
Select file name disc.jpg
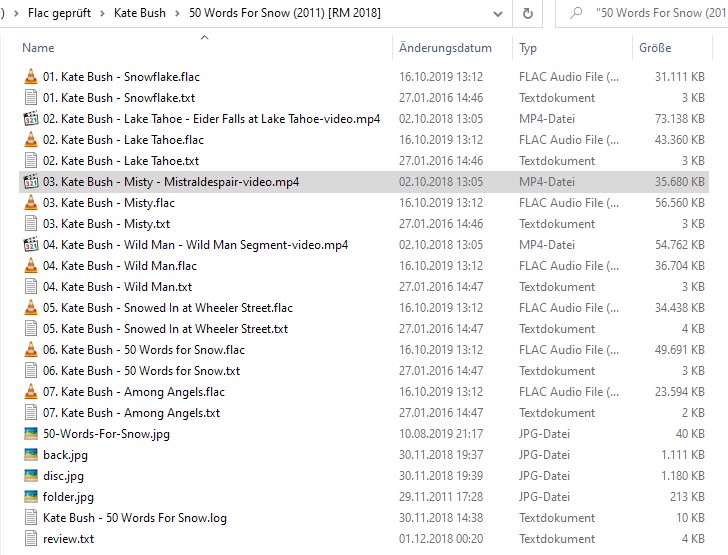[63, 476]
